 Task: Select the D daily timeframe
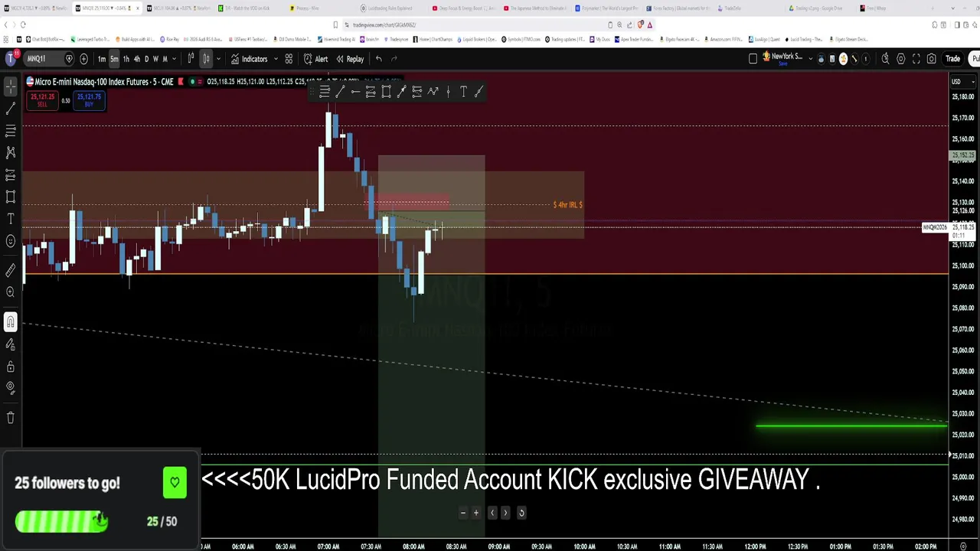tap(146, 59)
